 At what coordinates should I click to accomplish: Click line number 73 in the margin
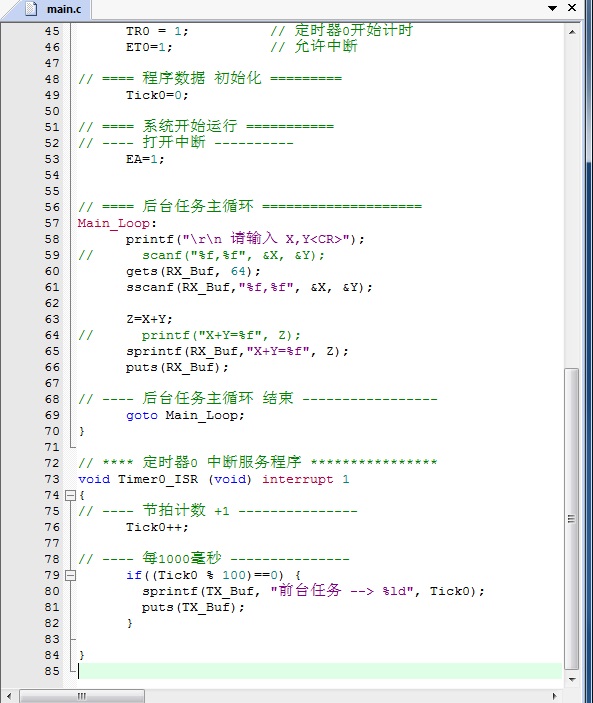point(52,479)
